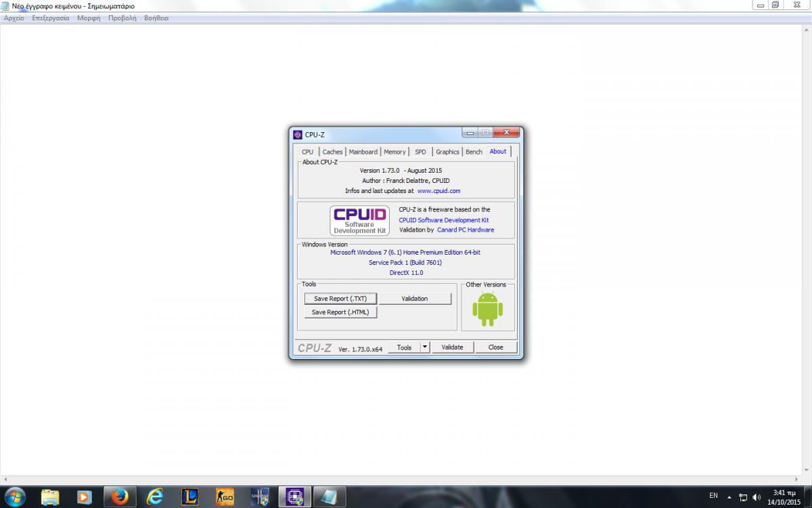Open Notepad's Αρχείο menu
The image size is (812, 508).
tap(14, 18)
